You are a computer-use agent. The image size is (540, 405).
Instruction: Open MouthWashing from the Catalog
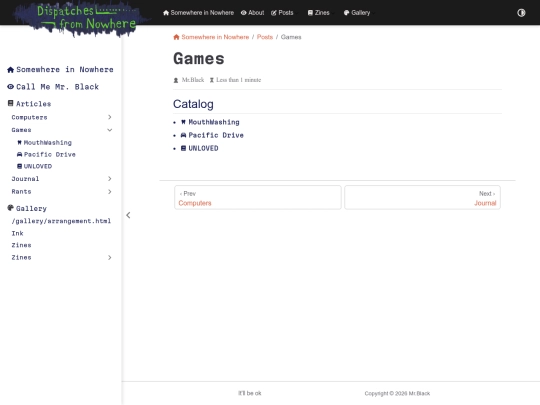[x=214, y=122]
